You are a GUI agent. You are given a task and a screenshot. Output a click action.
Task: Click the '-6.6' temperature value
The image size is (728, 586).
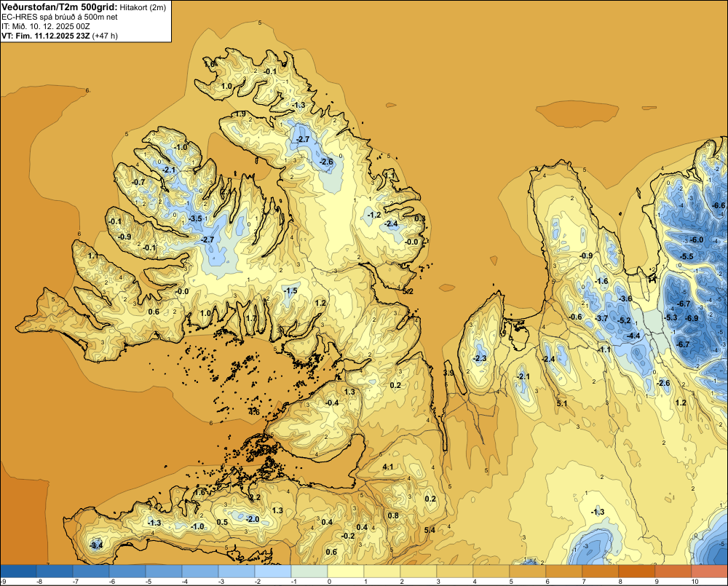pos(719,205)
